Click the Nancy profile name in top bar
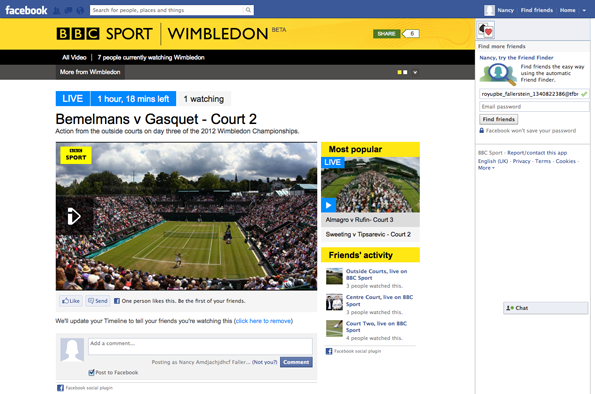This screenshot has width=595, height=394. pyautogui.click(x=505, y=10)
